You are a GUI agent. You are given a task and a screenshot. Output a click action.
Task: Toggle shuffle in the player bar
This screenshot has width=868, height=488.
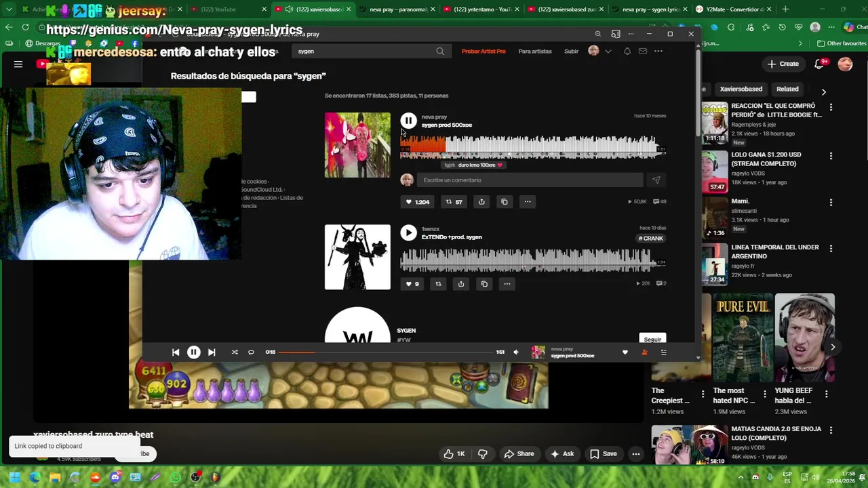(x=235, y=352)
